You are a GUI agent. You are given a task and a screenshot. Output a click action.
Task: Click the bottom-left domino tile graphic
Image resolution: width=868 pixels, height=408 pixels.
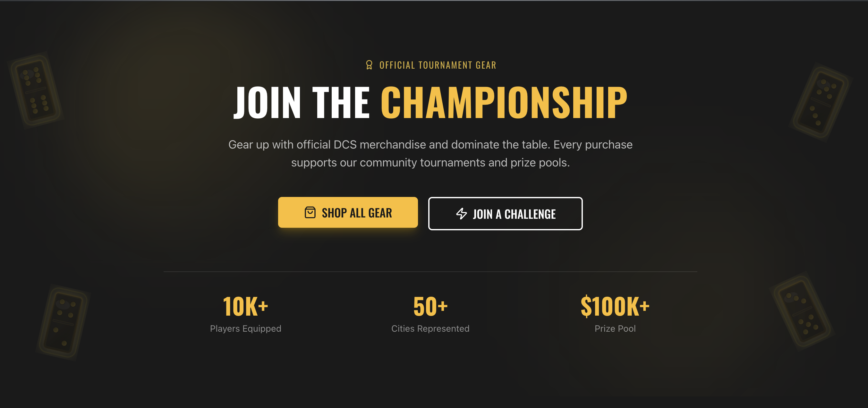[x=63, y=322]
